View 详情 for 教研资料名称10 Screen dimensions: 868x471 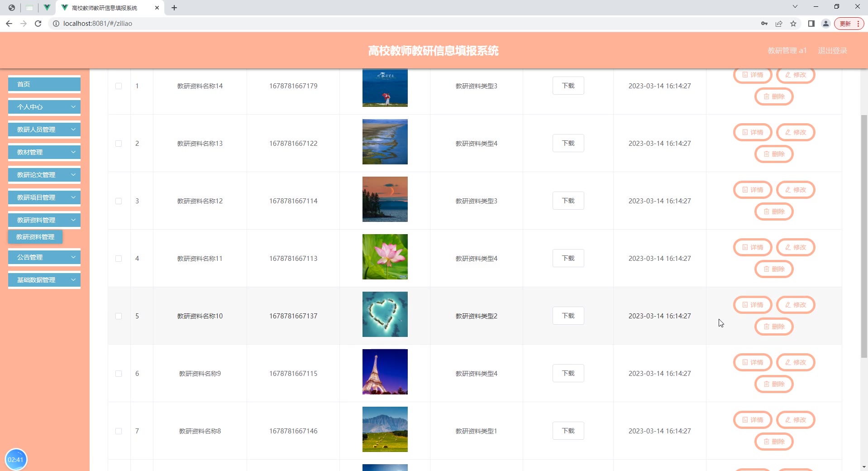pyautogui.click(x=753, y=305)
